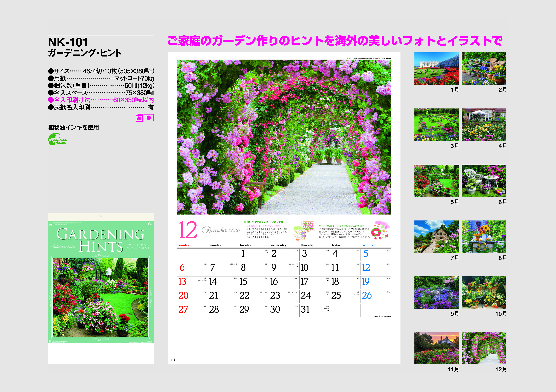Click the Vegetable Oil Ink logo
Viewport: 556px width, 392px height.
pyautogui.click(x=57, y=139)
